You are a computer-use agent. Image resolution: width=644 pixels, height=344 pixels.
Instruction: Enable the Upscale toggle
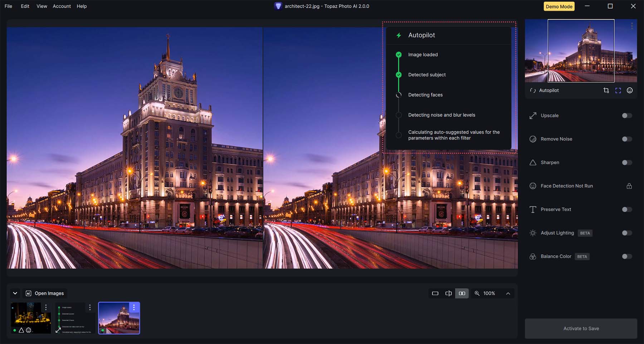pos(626,116)
